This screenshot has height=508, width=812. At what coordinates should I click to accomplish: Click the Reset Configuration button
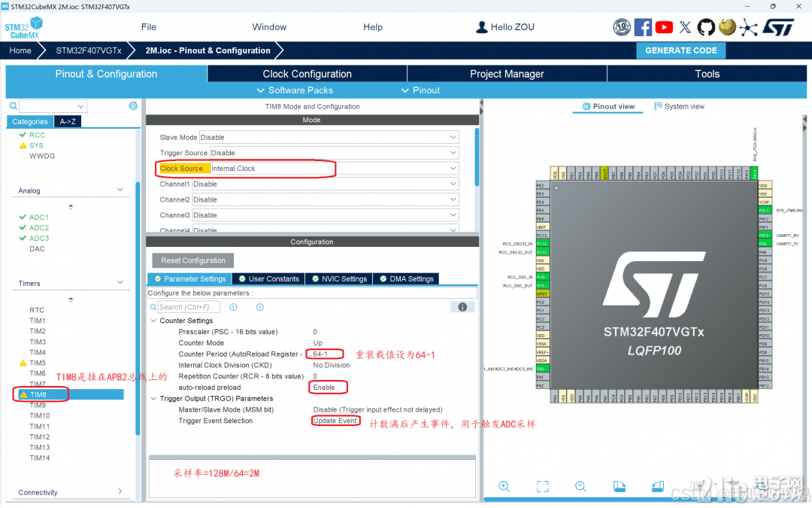pyautogui.click(x=192, y=260)
